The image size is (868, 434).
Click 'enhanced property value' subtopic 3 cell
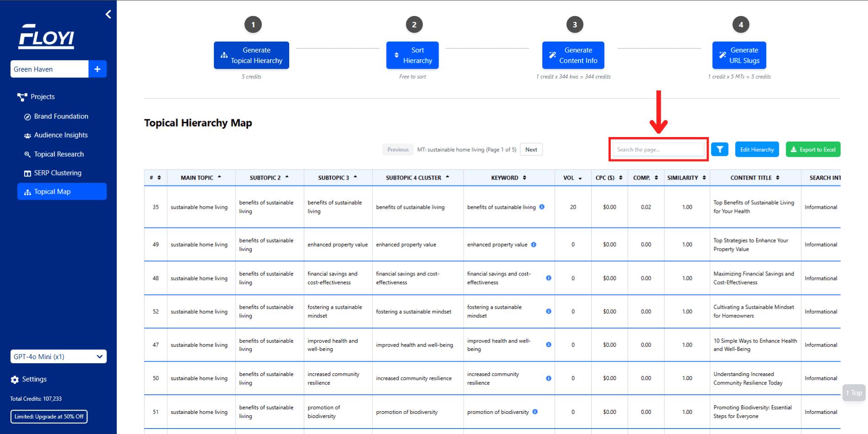(x=338, y=245)
